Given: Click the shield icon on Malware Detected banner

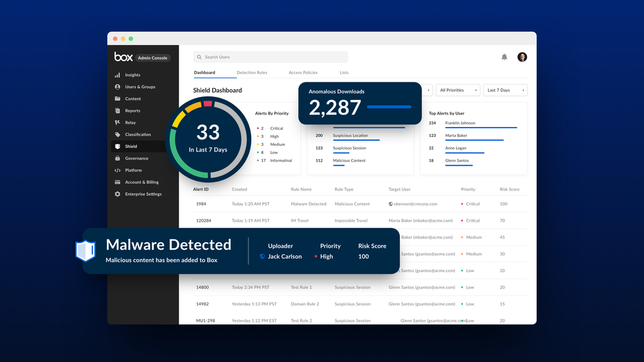Looking at the screenshot, I should coord(86,250).
